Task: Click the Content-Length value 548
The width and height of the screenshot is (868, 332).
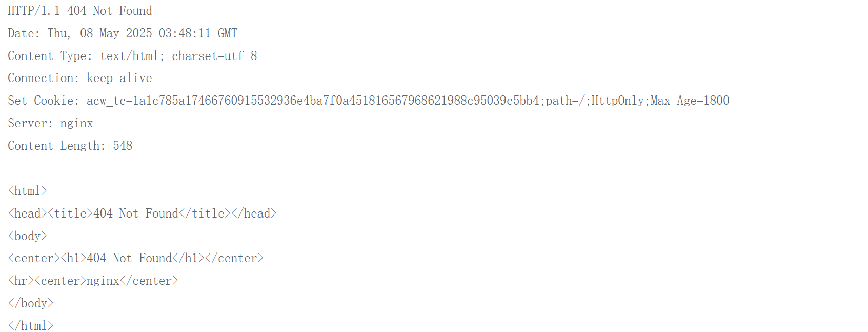Action: [x=123, y=146]
